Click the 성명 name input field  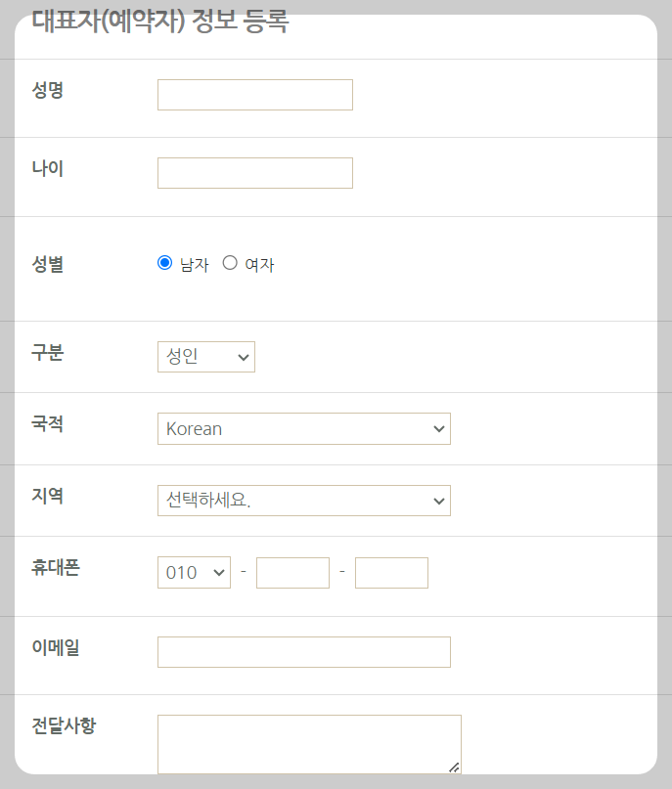pos(254,94)
